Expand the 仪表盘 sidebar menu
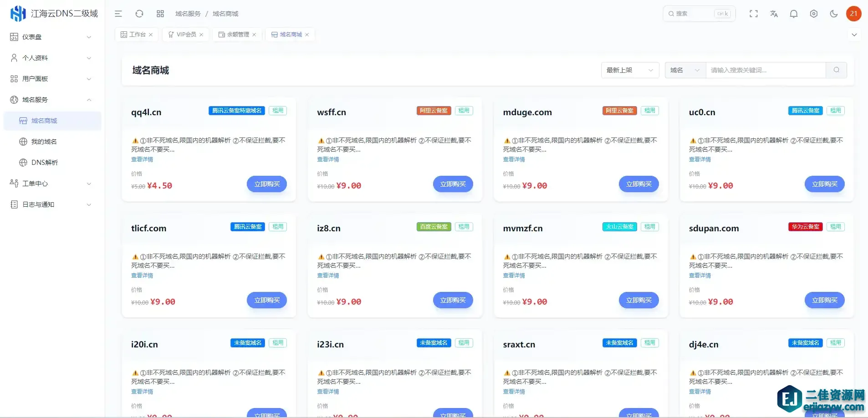The width and height of the screenshot is (868, 418). point(51,37)
